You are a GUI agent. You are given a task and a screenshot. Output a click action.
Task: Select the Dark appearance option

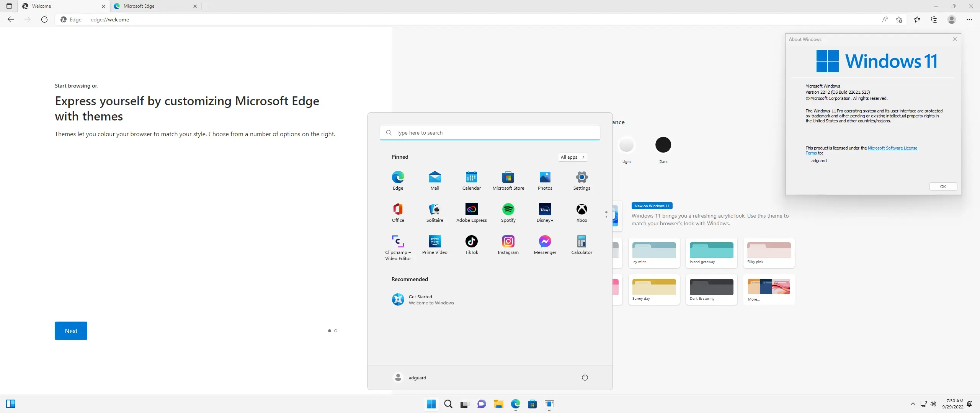663,145
